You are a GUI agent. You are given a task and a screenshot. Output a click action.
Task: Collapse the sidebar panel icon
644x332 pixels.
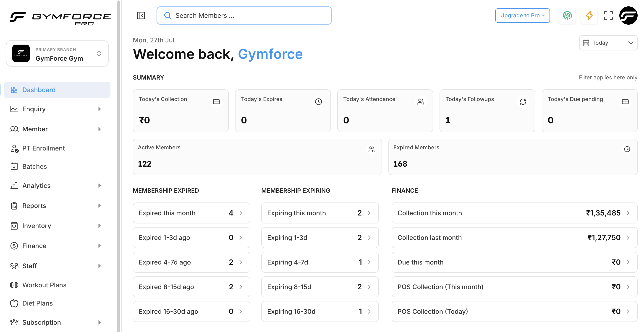coord(141,16)
